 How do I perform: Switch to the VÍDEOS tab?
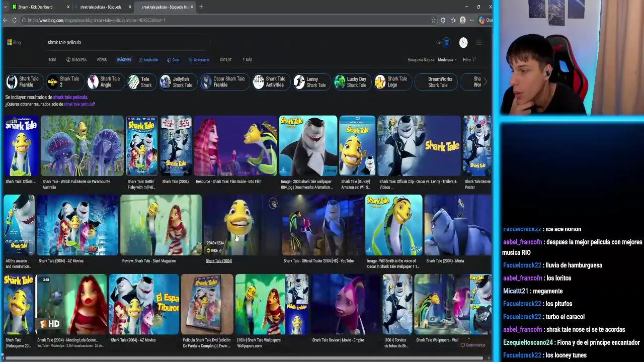tap(102, 60)
